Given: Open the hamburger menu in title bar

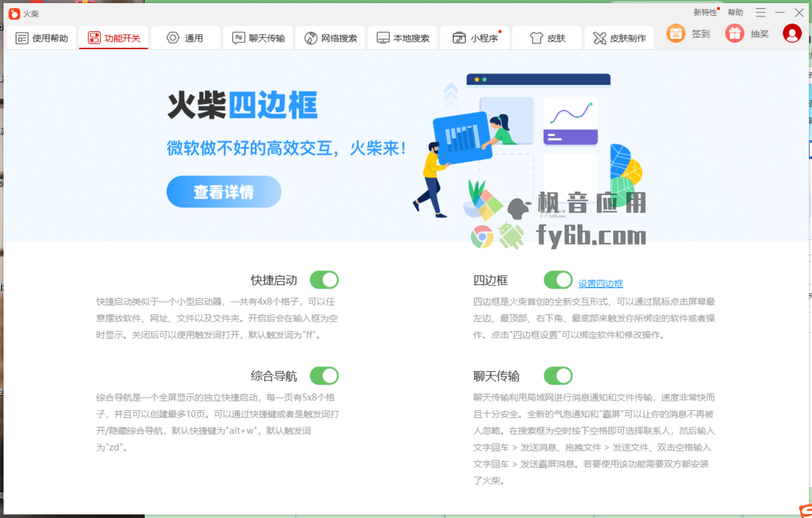Looking at the screenshot, I should pyautogui.click(x=761, y=13).
